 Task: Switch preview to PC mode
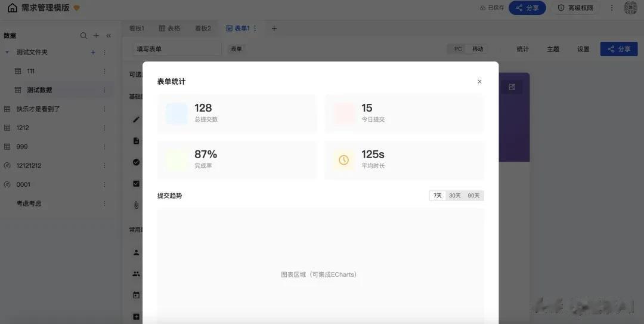(458, 49)
